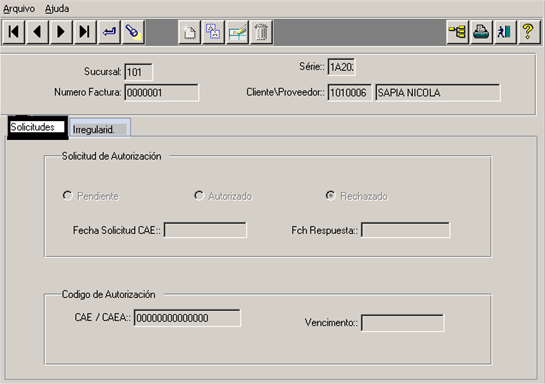545x384 pixels.
Task: Click the Série label
Action: (312, 66)
